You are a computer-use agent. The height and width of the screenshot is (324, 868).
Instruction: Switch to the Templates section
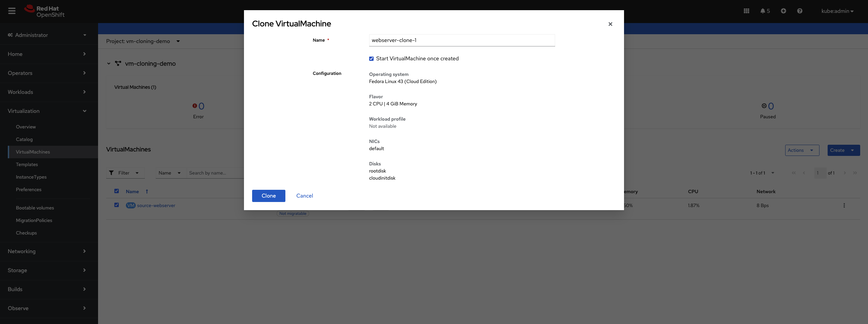pyautogui.click(x=27, y=164)
